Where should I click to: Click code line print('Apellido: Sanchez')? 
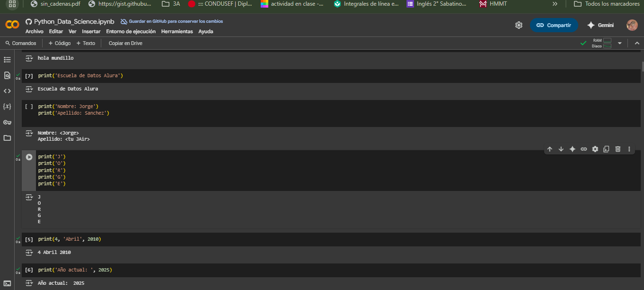coord(74,113)
